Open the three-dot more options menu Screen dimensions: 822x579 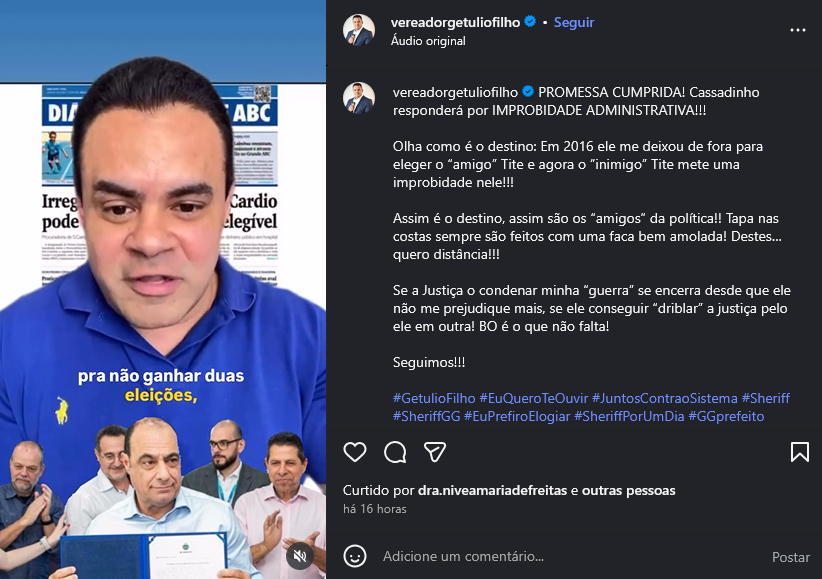798,30
